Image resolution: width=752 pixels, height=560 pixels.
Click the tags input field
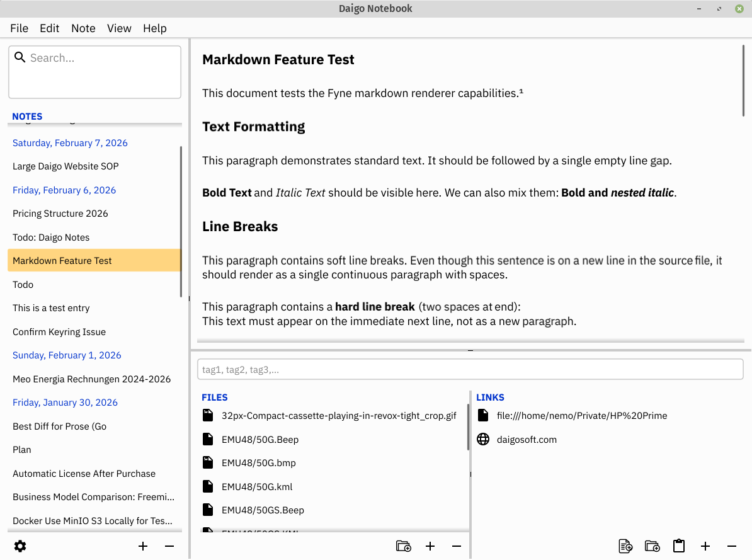coord(470,370)
